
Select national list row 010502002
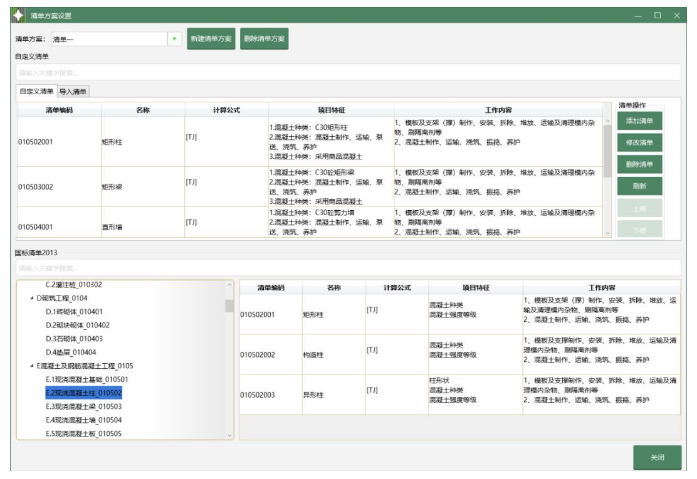click(460, 355)
